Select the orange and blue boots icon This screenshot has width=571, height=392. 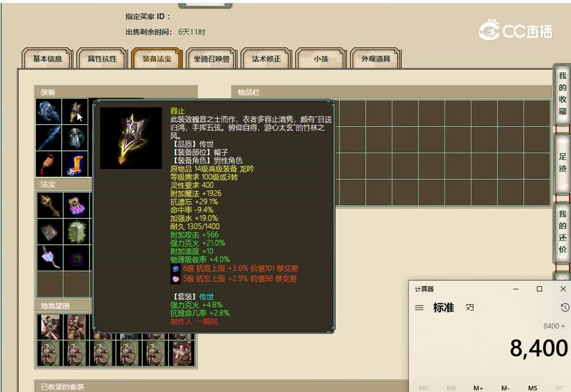tap(75, 164)
